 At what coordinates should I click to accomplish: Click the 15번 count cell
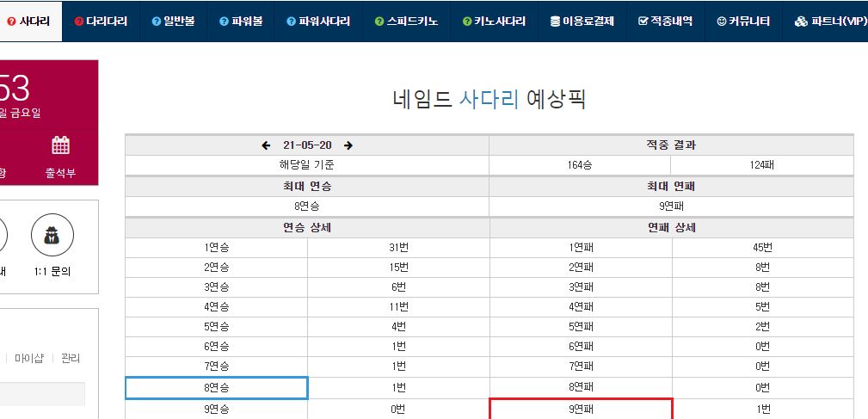point(398,268)
